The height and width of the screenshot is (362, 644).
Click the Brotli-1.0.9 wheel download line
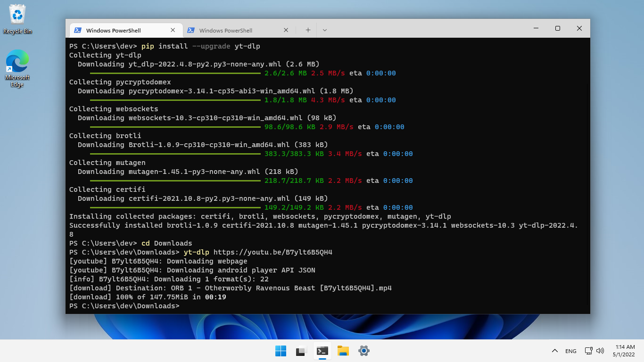click(203, 145)
